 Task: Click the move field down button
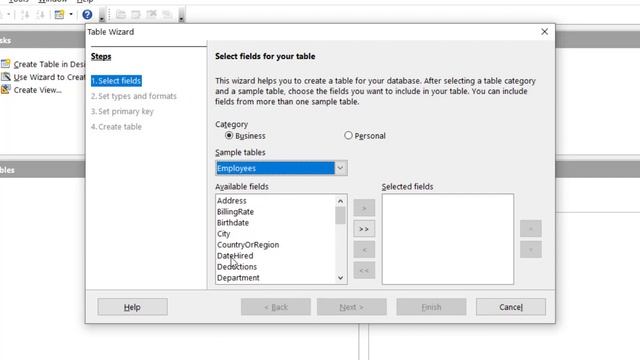click(x=531, y=249)
